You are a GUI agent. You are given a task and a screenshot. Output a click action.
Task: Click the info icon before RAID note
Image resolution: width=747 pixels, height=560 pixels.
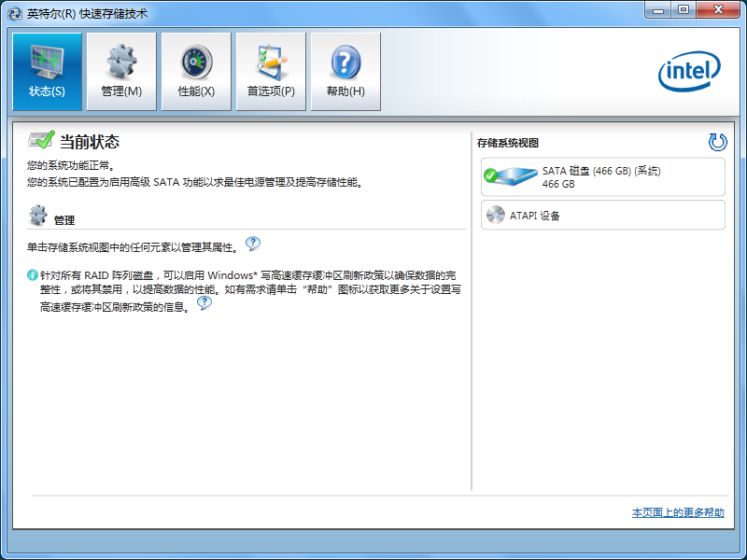(x=33, y=275)
